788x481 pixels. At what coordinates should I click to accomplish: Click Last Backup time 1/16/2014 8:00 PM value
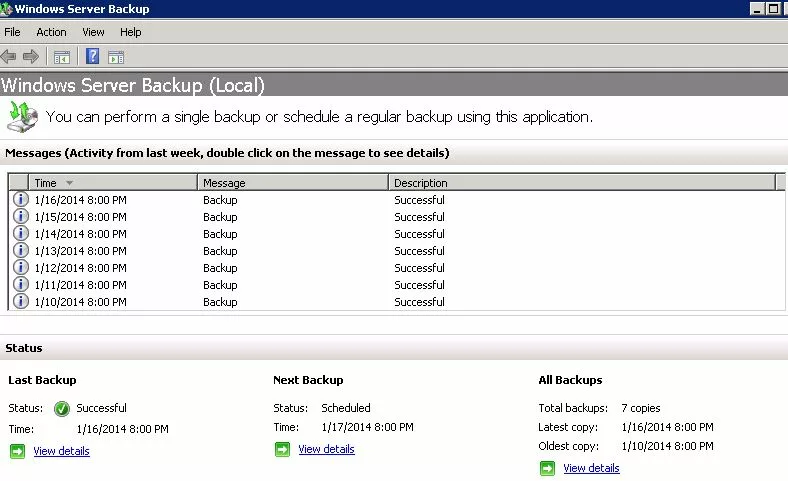(x=123, y=429)
